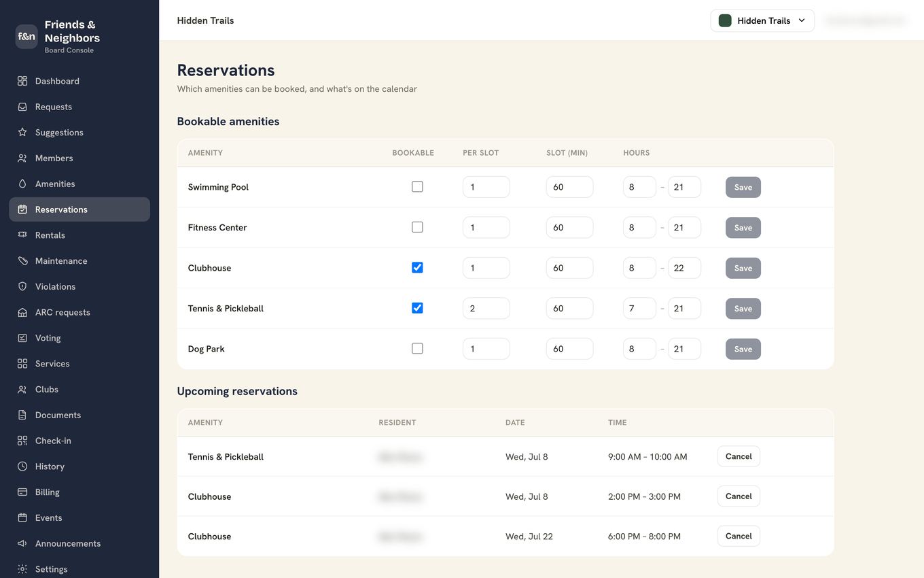924x578 pixels.
Task: Click the Wed, Jul 22 date cell
Action: [529, 537]
